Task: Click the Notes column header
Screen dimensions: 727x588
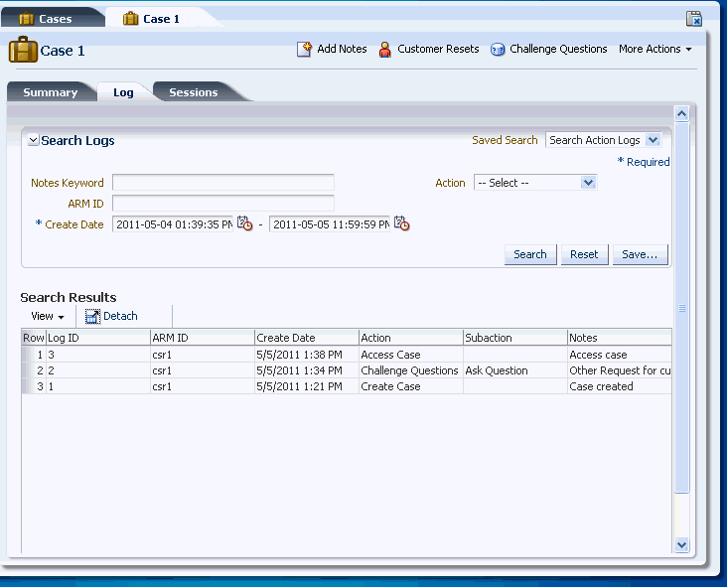Action: (620, 338)
